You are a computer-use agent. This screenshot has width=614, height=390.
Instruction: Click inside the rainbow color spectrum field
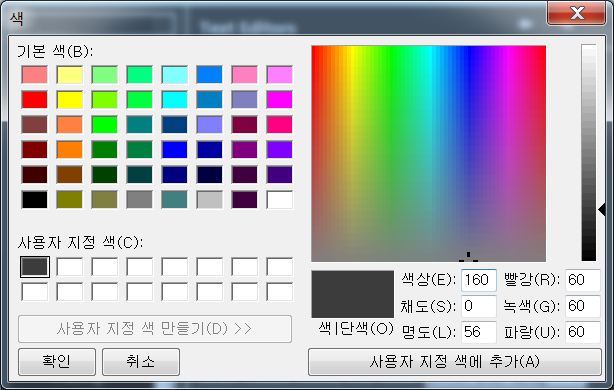[x=428, y=153]
